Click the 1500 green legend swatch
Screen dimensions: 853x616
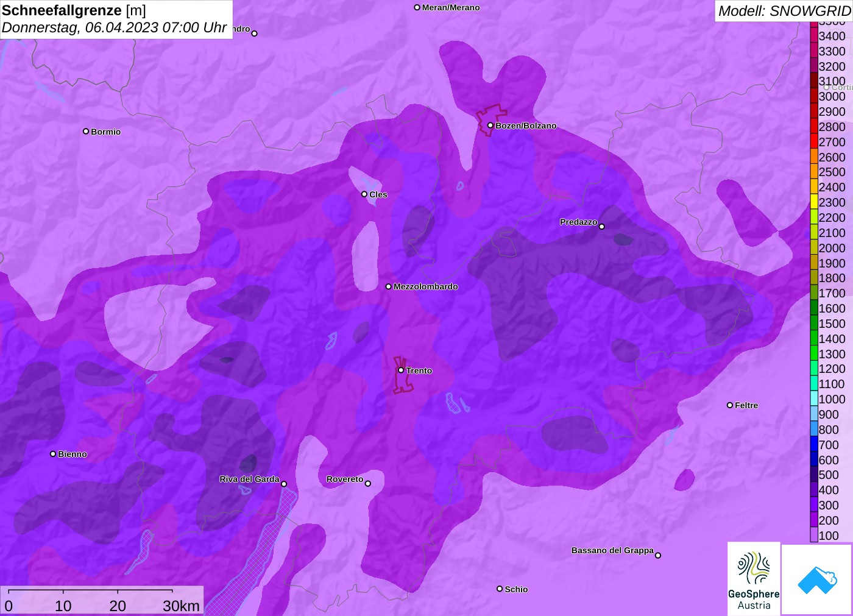coord(814,323)
